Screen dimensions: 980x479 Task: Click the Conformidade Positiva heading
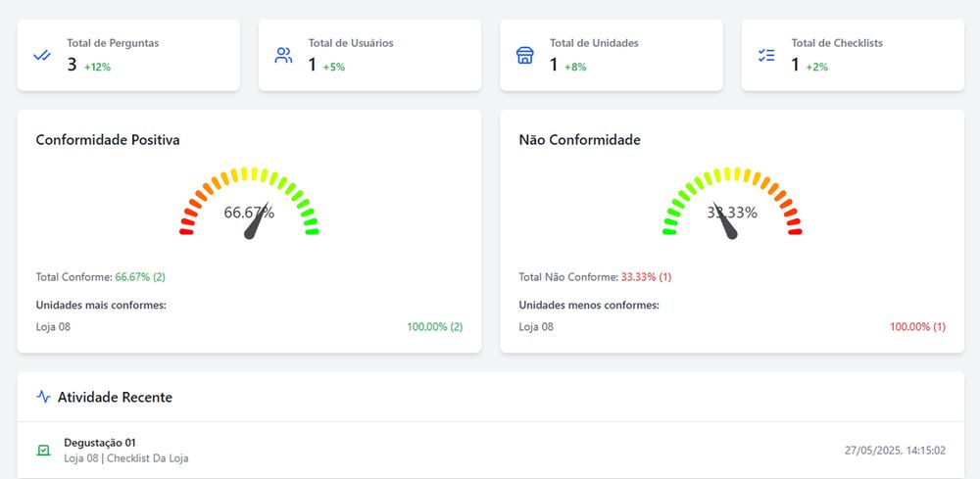[x=108, y=140]
